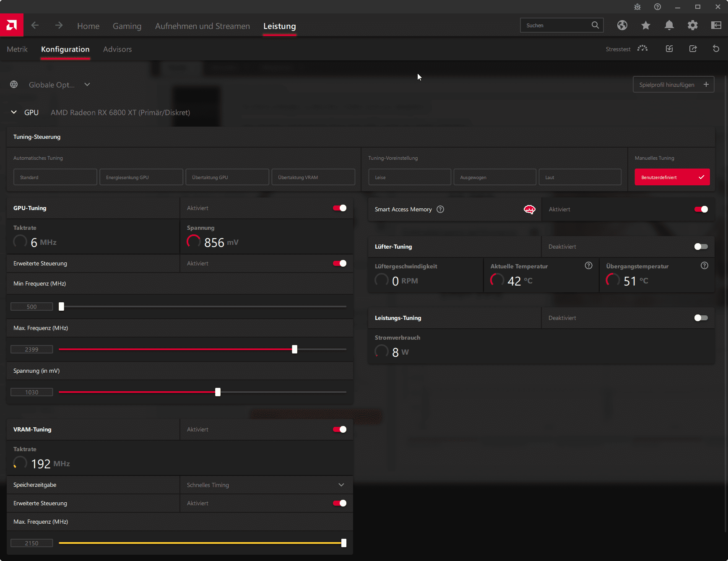The width and height of the screenshot is (728, 561).
Task: Open the help question mark in title bar
Action: pos(658,7)
